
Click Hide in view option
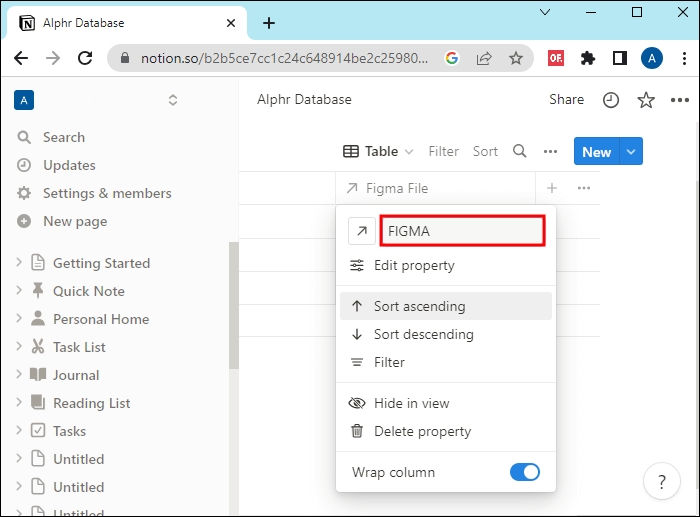pyautogui.click(x=446, y=403)
